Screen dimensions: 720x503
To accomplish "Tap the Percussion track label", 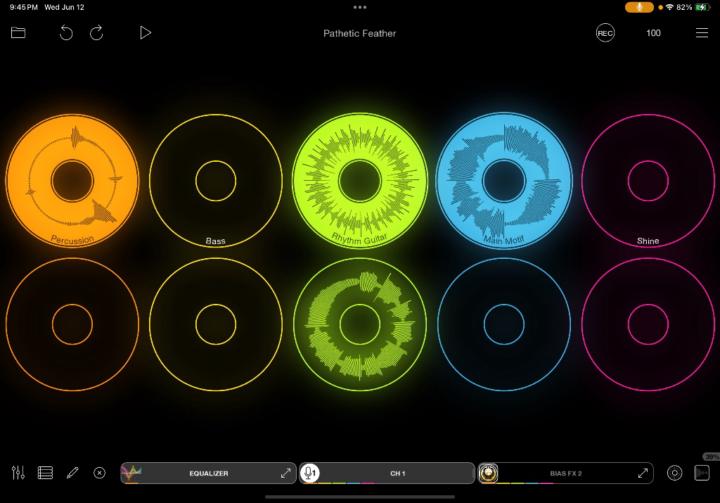I will [72, 239].
